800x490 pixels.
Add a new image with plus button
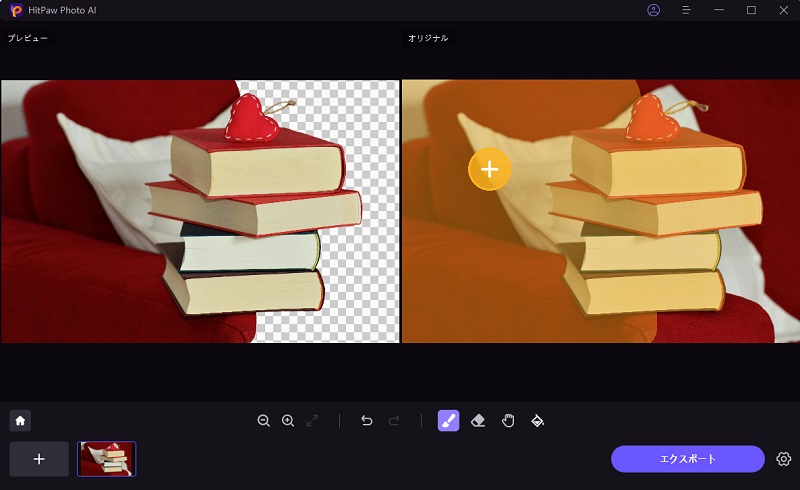39,459
